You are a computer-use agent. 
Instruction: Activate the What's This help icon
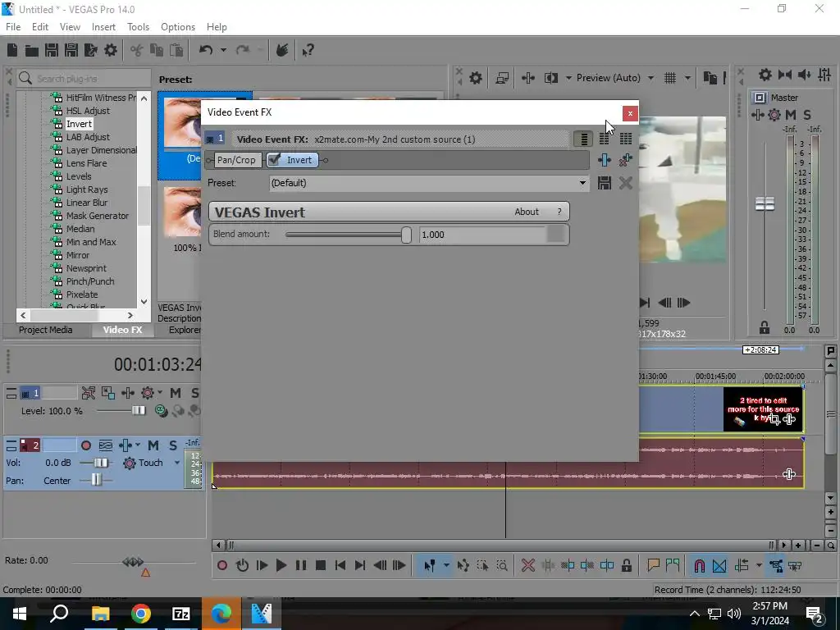click(x=308, y=50)
